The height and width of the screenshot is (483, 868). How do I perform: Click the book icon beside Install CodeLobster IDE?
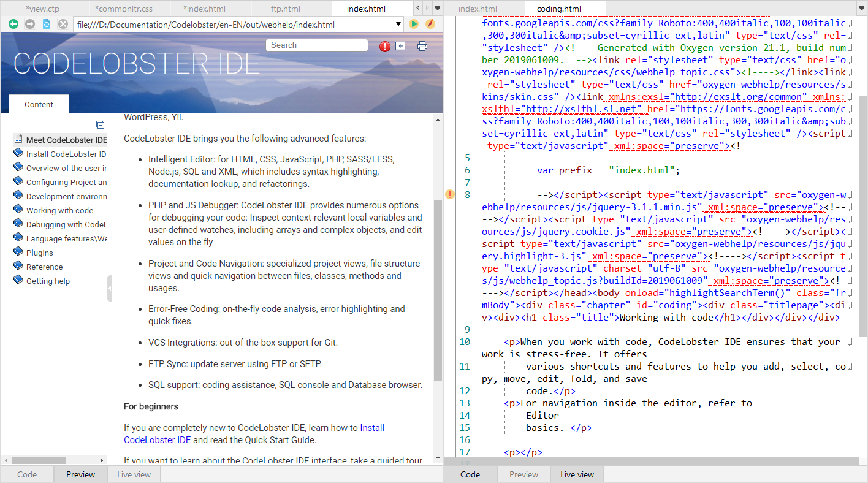18,153
